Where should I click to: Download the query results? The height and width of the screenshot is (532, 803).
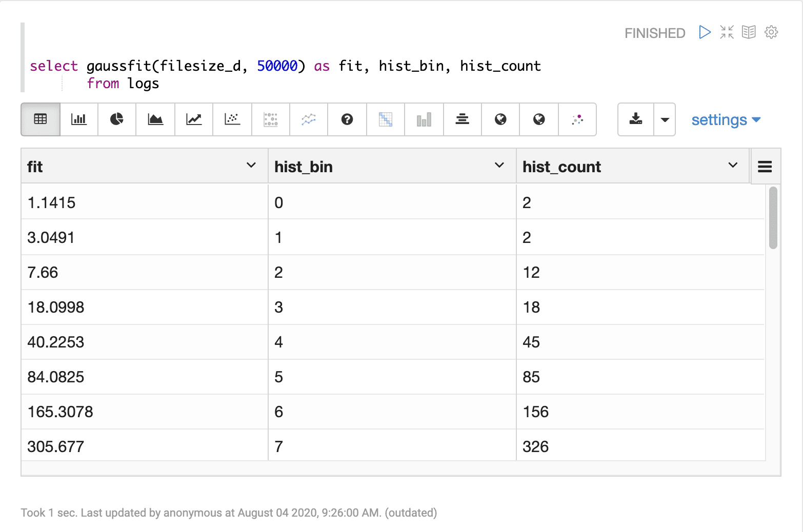tap(635, 119)
